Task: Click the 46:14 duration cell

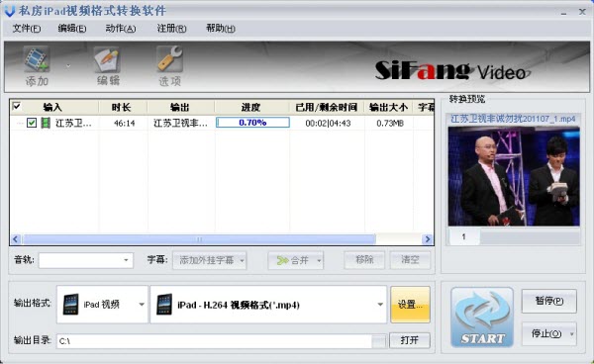Action: (125, 123)
